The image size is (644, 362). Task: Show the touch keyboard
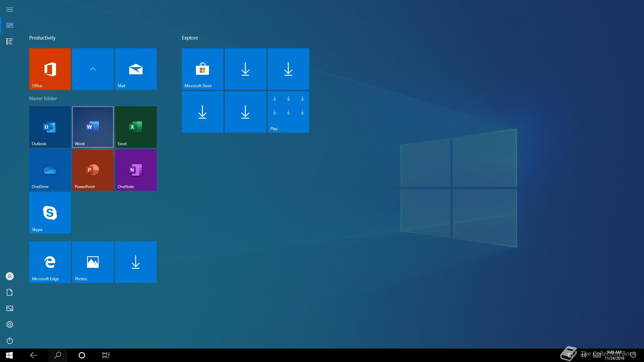tap(597, 355)
